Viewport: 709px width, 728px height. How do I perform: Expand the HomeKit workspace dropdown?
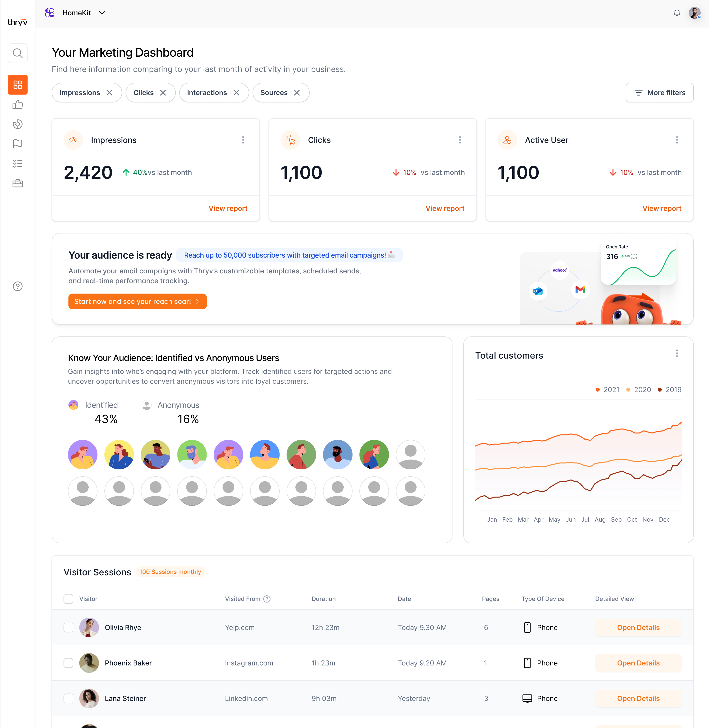[102, 13]
